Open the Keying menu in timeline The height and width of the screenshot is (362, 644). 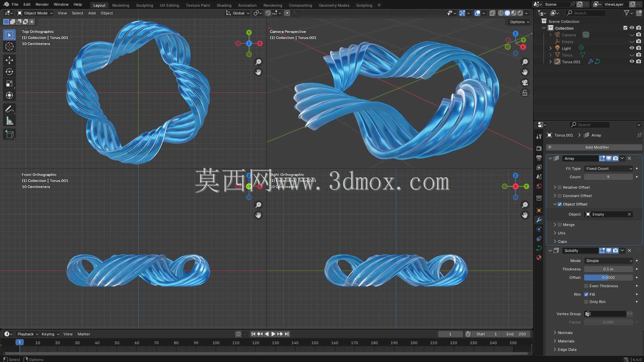(50, 334)
